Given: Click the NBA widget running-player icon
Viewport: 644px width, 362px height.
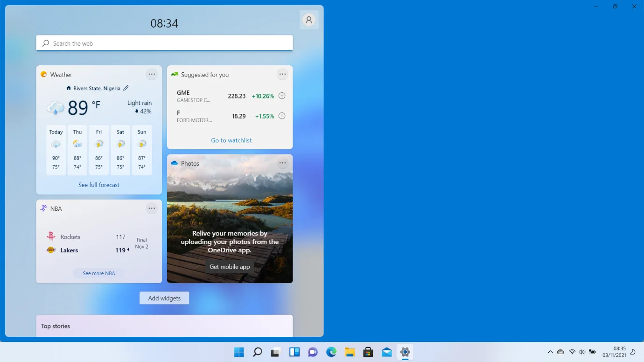Looking at the screenshot, I should [x=44, y=209].
